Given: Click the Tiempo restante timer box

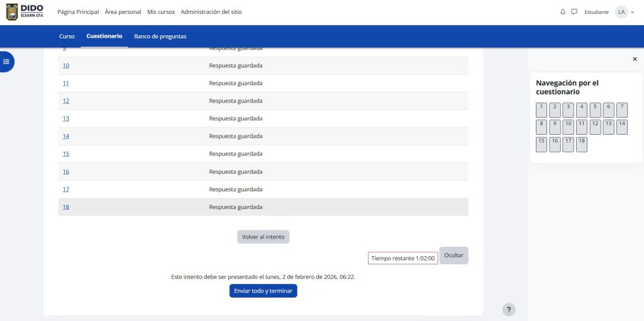Looking at the screenshot, I should click(x=402, y=258).
